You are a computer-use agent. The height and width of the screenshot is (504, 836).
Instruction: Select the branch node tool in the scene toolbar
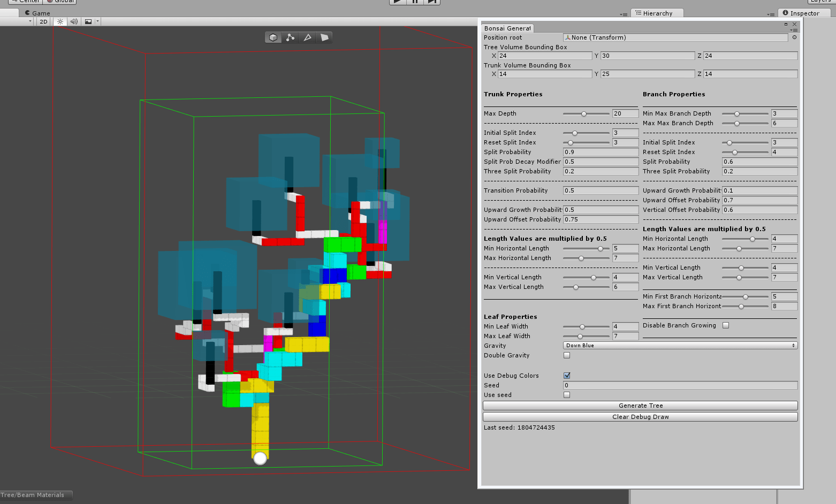tap(290, 37)
